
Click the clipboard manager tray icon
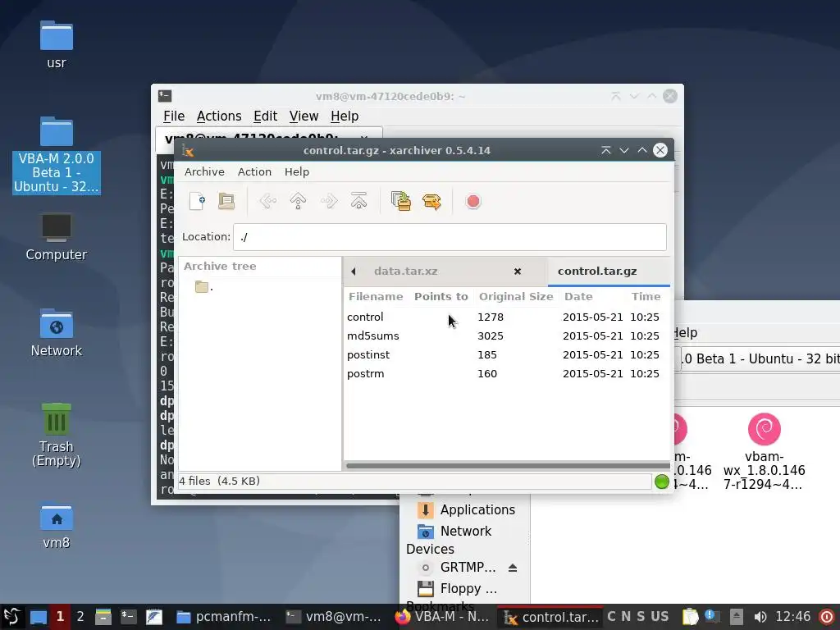click(691, 617)
